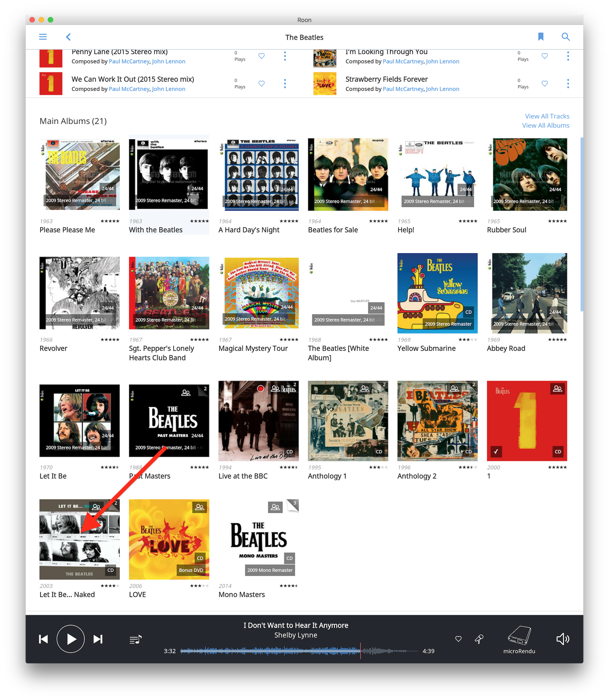Click the Shelby Lynne artist name
This screenshot has width=609, height=700.
[296, 635]
